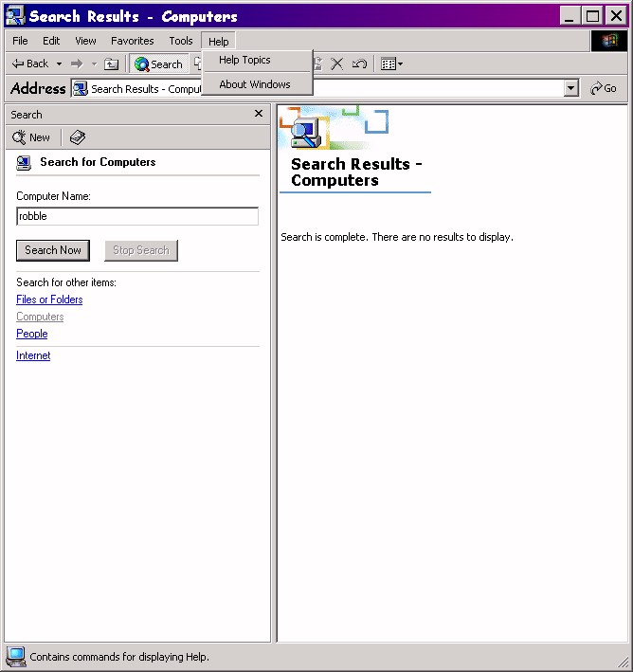This screenshot has height=672, width=633.
Task: Click the Back arrow toolbar button
Action: click(30, 64)
